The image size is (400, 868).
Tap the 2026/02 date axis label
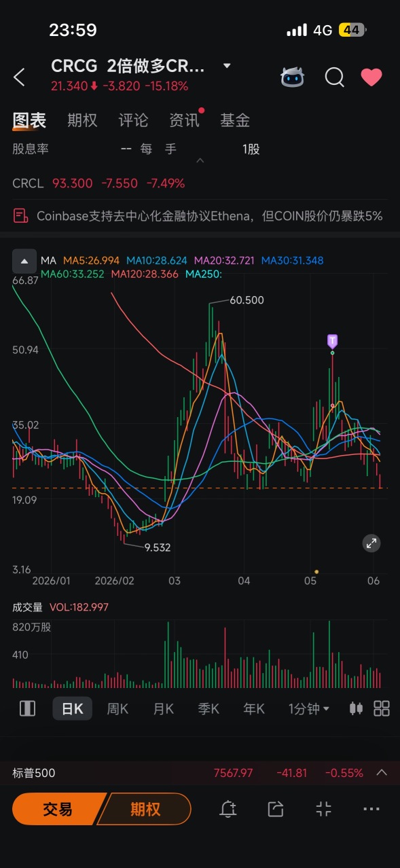(115, 581)
